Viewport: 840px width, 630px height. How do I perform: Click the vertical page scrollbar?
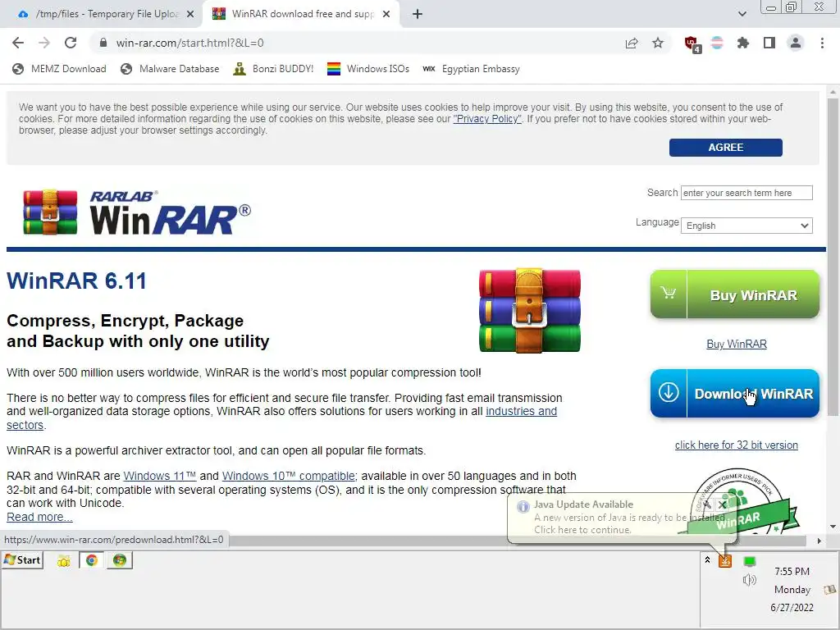pyautogui.click(x=833, y=257)
